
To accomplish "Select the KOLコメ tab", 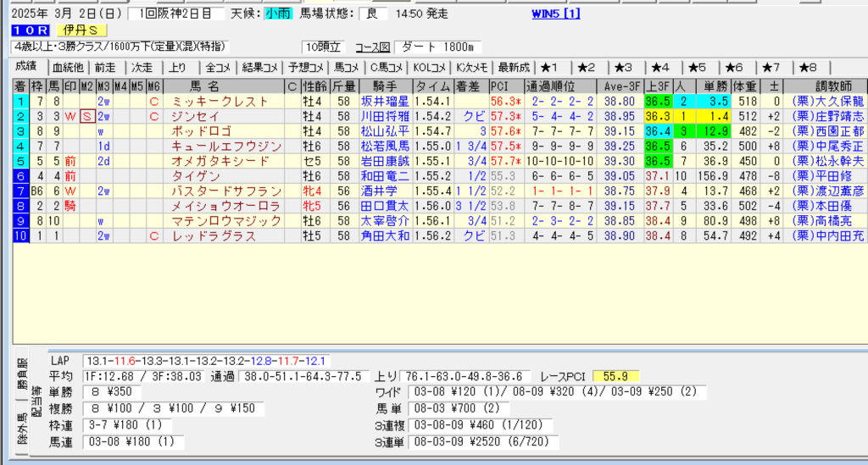I will (x=430, y=68).
